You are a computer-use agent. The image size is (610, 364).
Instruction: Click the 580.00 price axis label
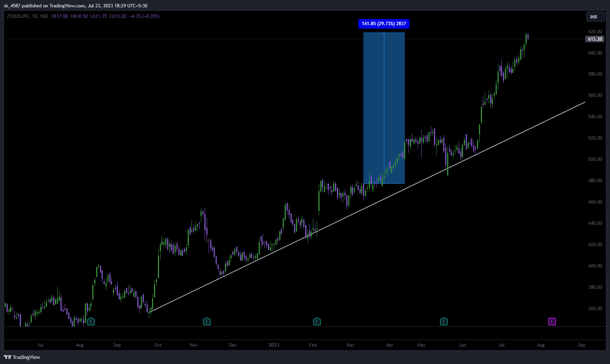(x=595, y=74)
